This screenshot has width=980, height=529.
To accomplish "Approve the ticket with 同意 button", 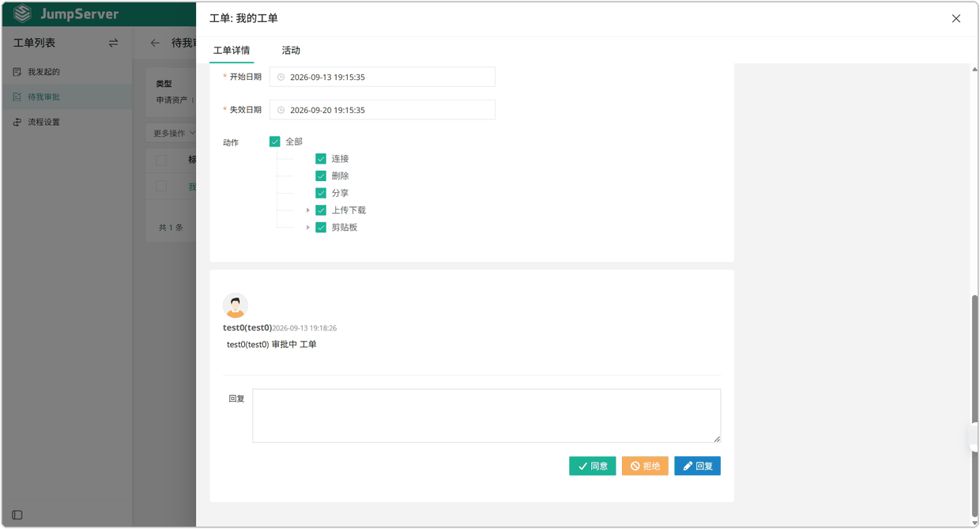I will pos(593,467).
